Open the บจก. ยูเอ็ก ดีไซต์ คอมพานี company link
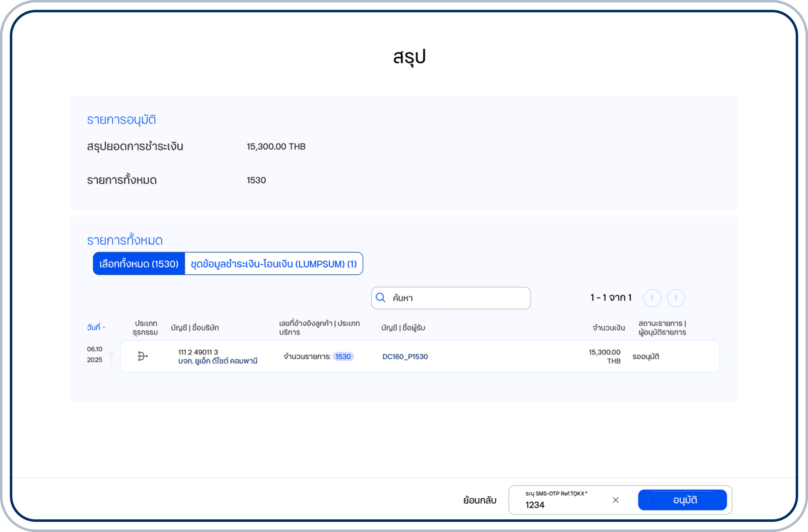808x532 pixels. 217,361
